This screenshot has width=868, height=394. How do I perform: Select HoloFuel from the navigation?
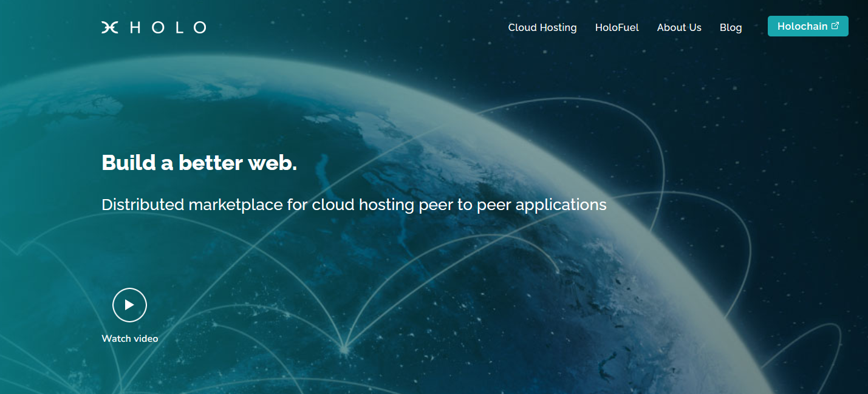tap(617, 27)
